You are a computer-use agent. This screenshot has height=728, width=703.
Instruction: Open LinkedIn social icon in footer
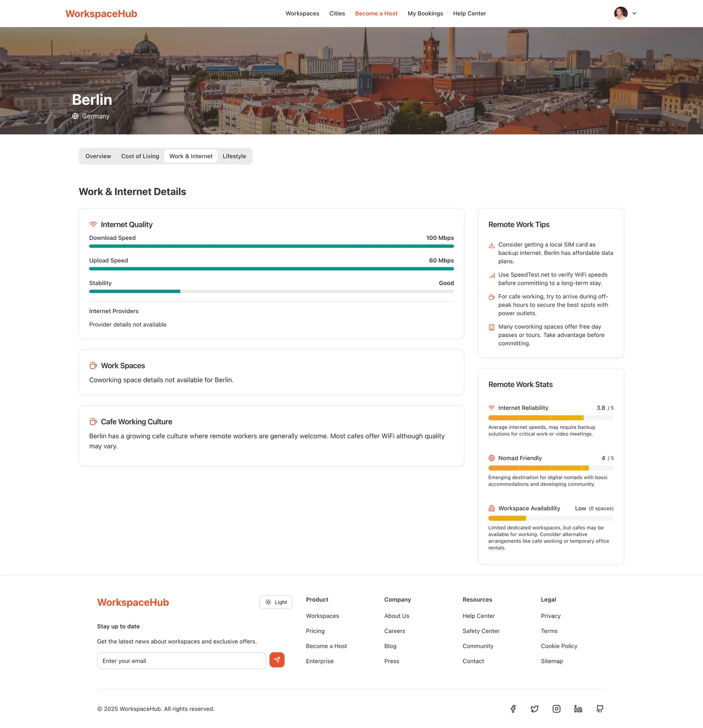[578, 709]
